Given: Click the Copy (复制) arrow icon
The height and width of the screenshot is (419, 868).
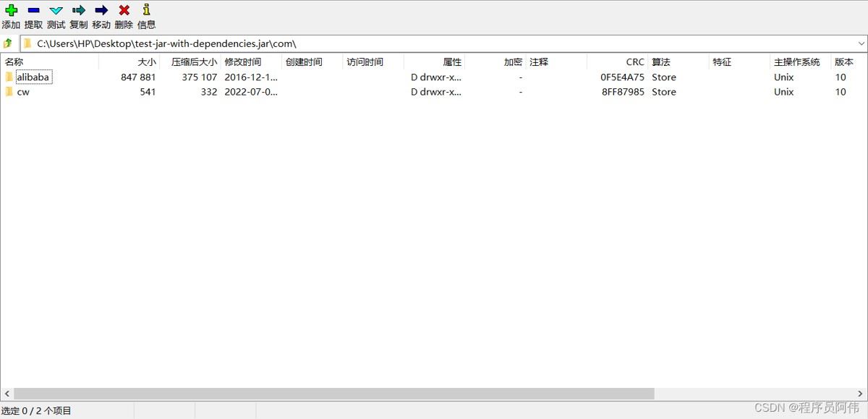Looking at the screenshot, I should 78,10.
